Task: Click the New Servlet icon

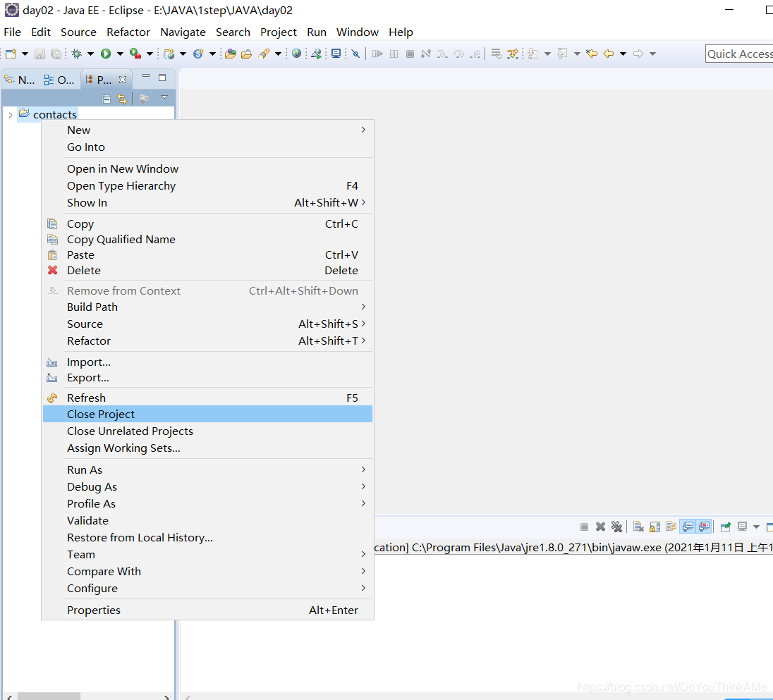Action: click(x=198, y=54)
